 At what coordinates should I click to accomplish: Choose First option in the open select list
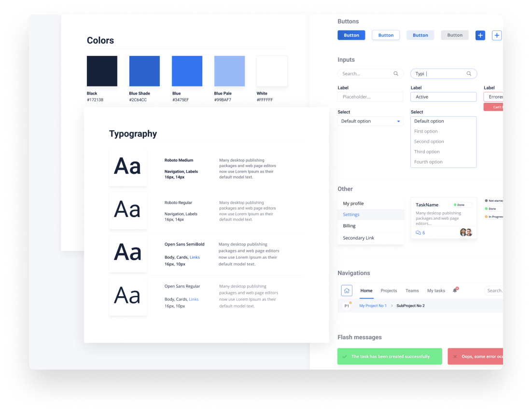click(444, 131)
